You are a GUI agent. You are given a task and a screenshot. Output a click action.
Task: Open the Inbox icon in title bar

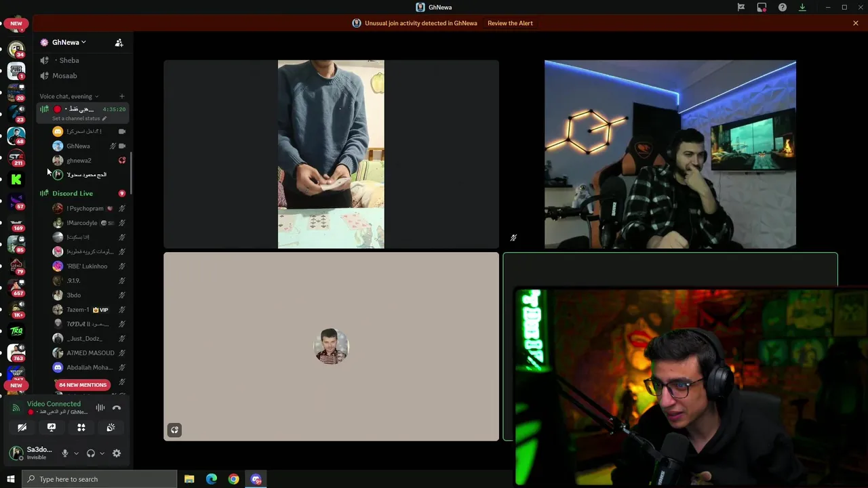point(762,7)
